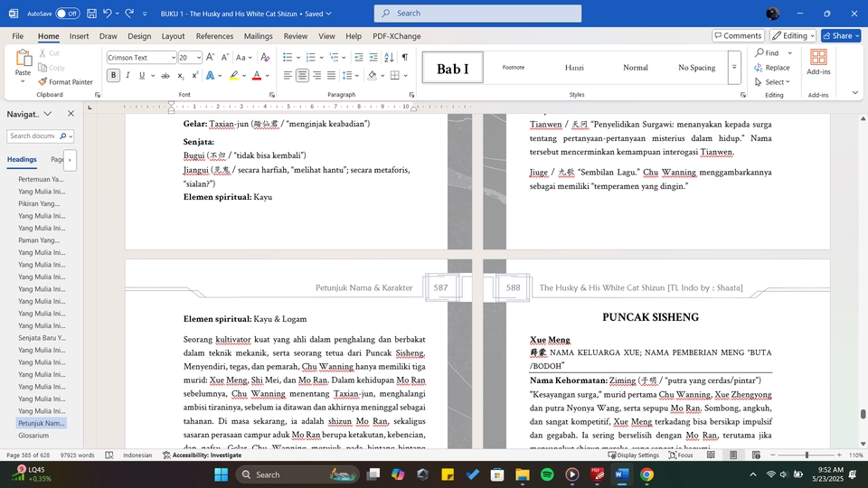Toggle Superscript formatting
The width and height of the screenshot is (868, 488).
pos(195,75)
